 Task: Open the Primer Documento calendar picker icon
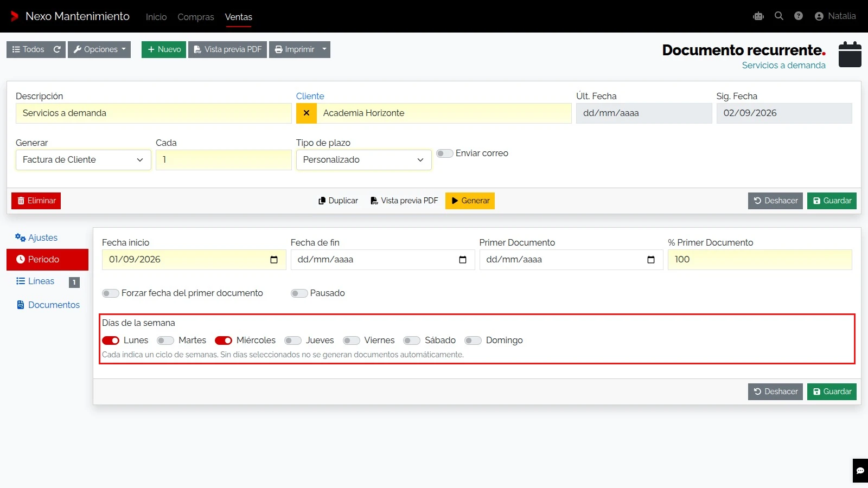[x=651, y=260]
